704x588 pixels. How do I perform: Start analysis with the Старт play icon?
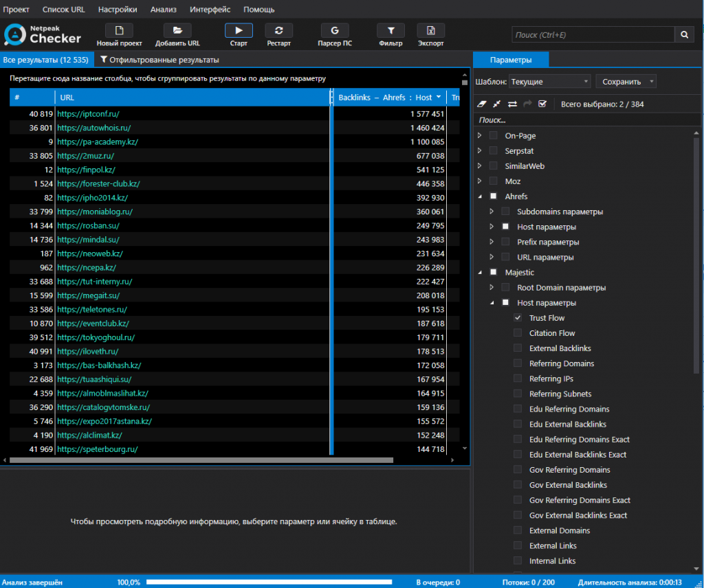(x=239, y=30)
